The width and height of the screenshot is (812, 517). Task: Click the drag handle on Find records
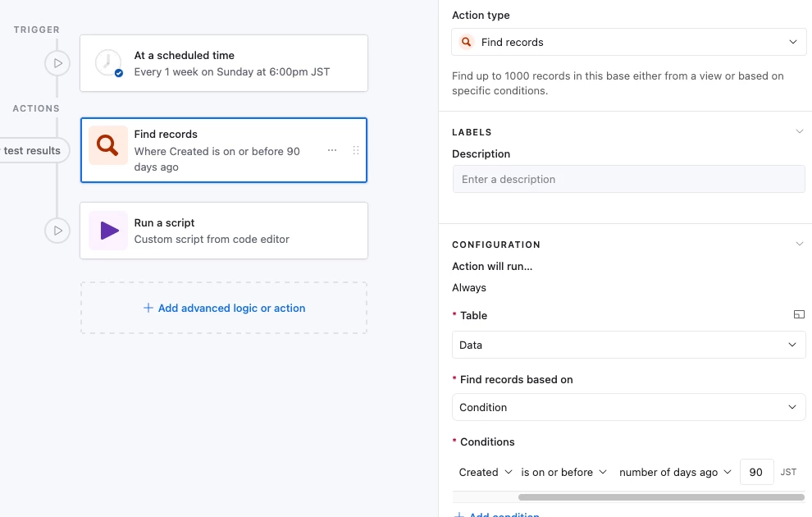(x=355, y=151)
